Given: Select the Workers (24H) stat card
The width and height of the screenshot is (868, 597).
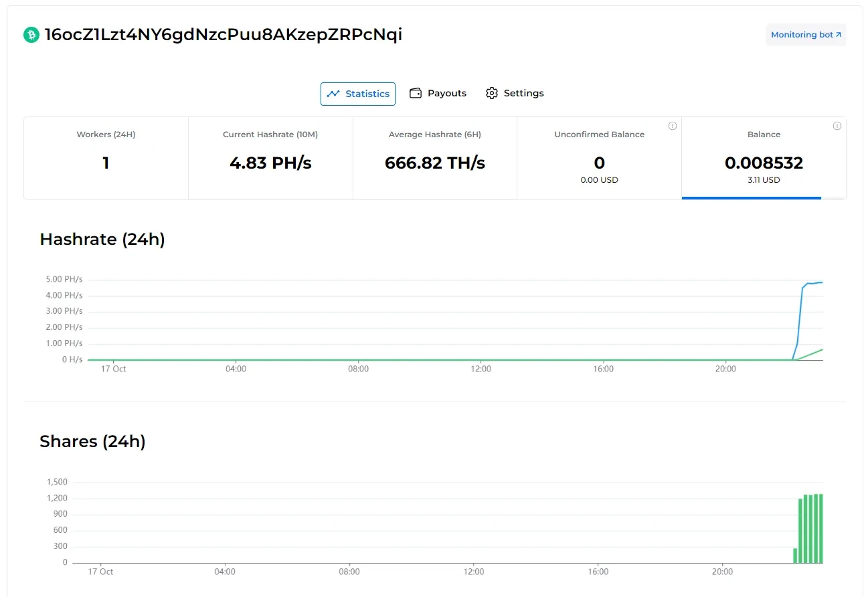Looking at the screenshot, I should click(x=106, y=158).
